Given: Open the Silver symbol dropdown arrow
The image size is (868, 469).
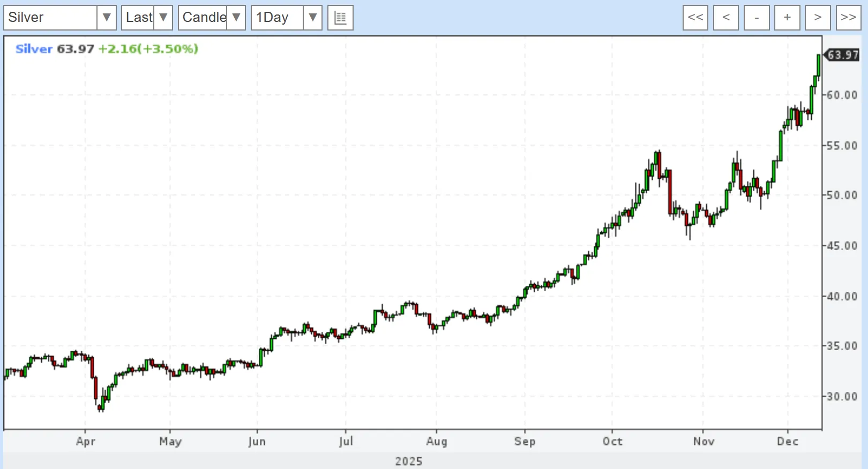Looking at the screenshot, I should pyautogui.click(x=107, y=18).
